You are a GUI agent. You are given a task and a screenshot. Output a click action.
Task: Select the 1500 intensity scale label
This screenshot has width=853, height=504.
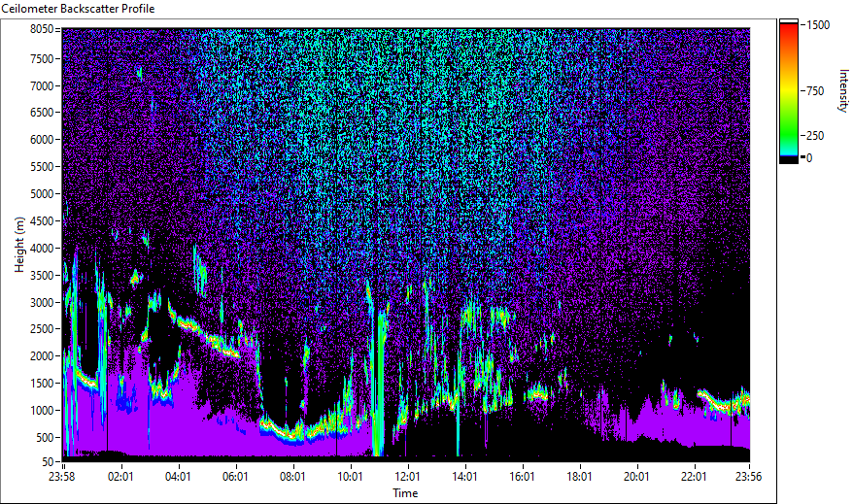pos(818,25)
